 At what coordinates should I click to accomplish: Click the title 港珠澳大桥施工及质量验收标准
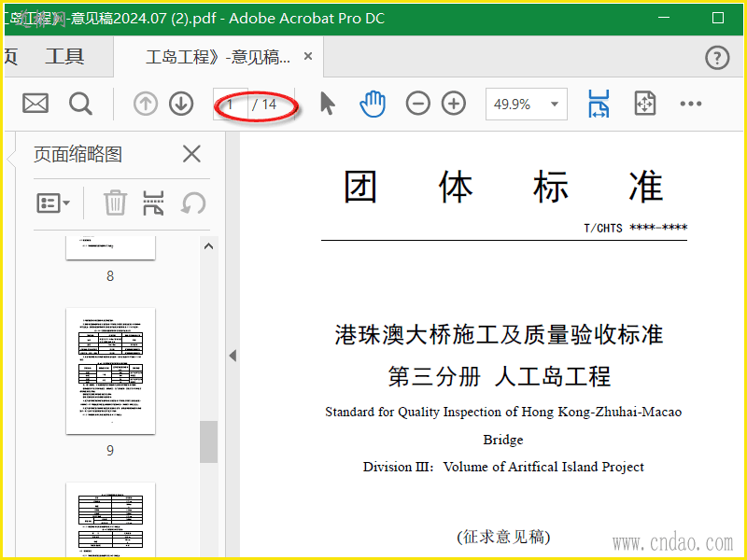pos(499,334)
